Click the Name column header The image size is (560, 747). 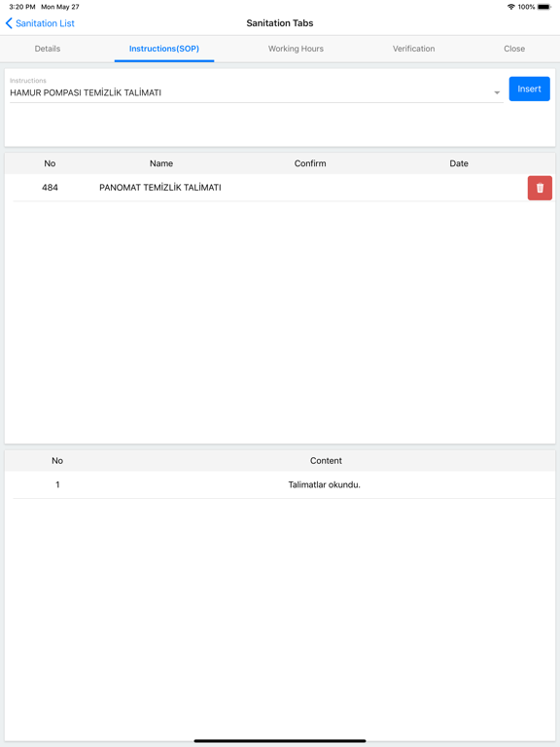pyautogui.click(x=161, y=163)
